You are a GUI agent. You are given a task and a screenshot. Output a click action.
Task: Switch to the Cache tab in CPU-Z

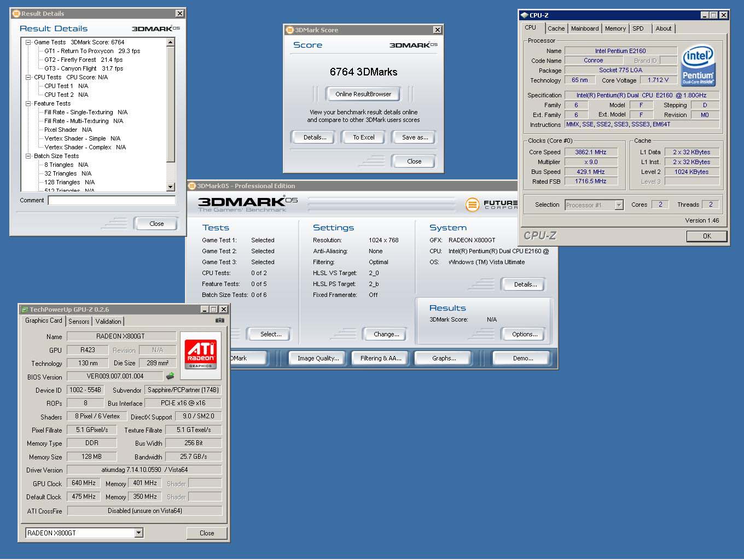pyautogui.click(x=556, y=28)
